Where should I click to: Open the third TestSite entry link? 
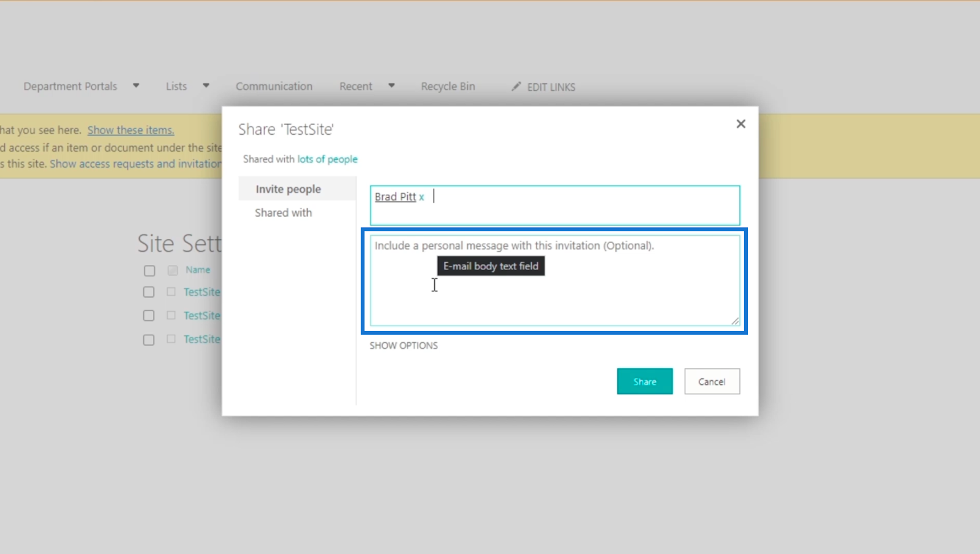pos(202,339)
